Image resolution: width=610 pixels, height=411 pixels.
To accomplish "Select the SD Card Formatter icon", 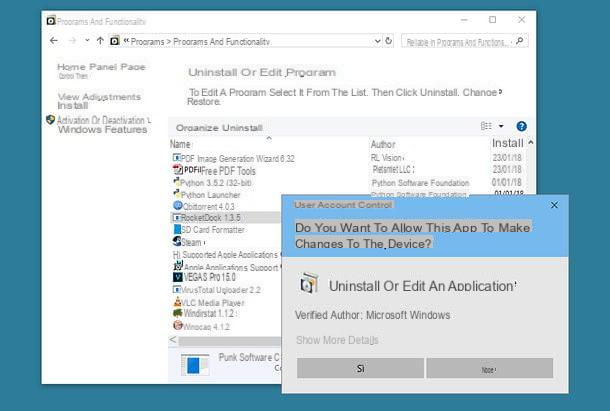I will click(x=177, y=229).
